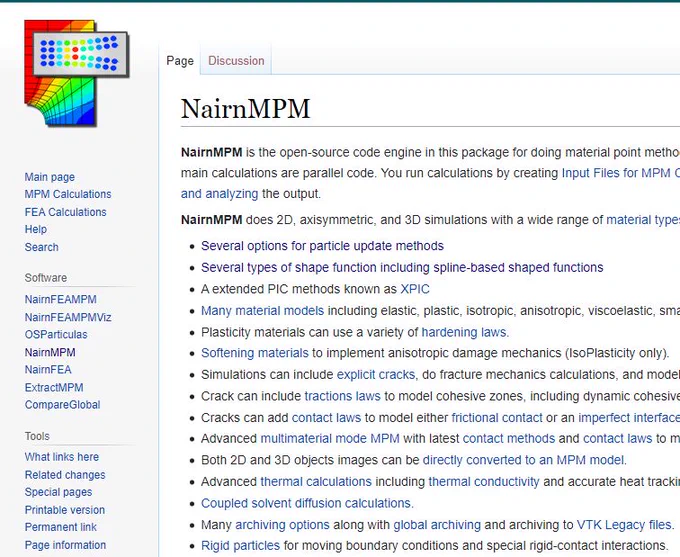Screen dimensions: 680x557
Task: Open Main page sidebar link
Action: 49,177
